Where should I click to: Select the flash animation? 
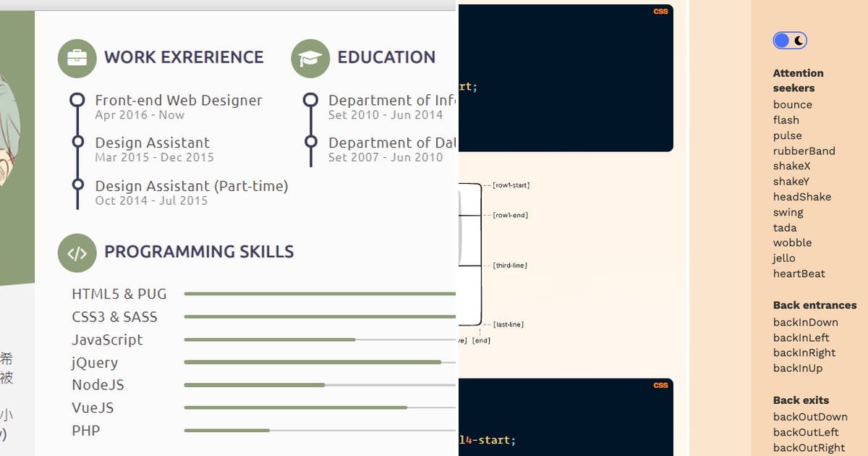(786, 120)
